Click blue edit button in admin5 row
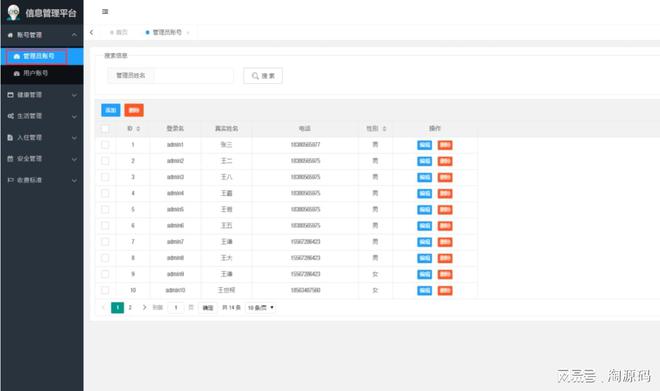 [424, 210]
